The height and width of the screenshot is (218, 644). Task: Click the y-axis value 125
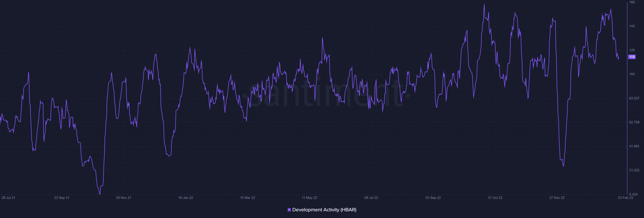pyautogui.click(x=632, y=50)
